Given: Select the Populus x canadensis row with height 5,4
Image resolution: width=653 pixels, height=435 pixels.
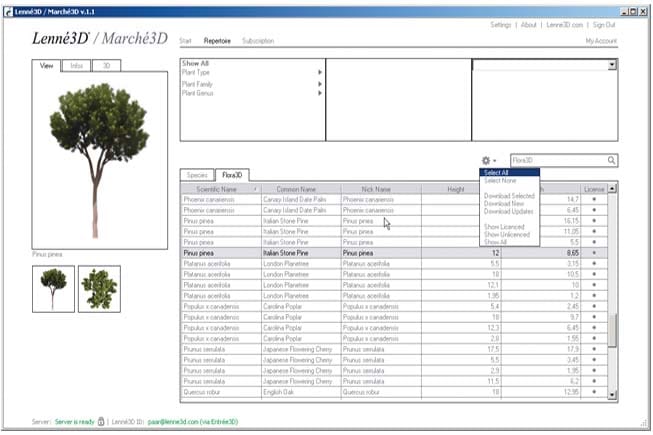Looking at the screenshot, I should [394, 306].
